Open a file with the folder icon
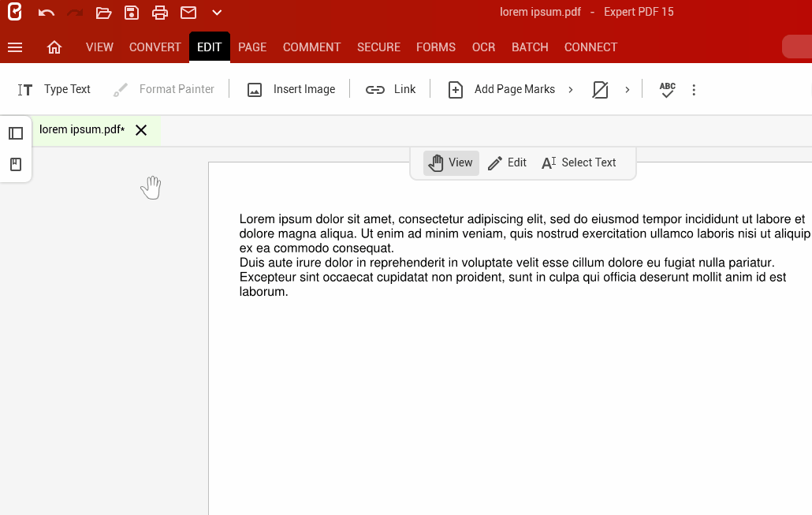 103,13
